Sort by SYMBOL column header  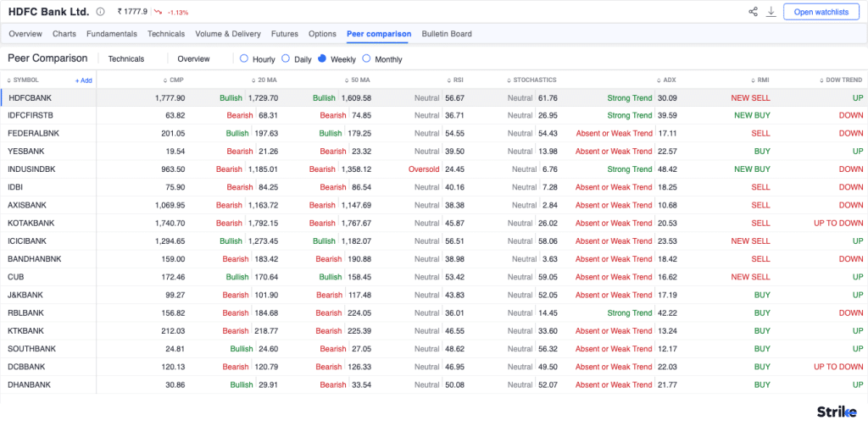pos(25,80)
